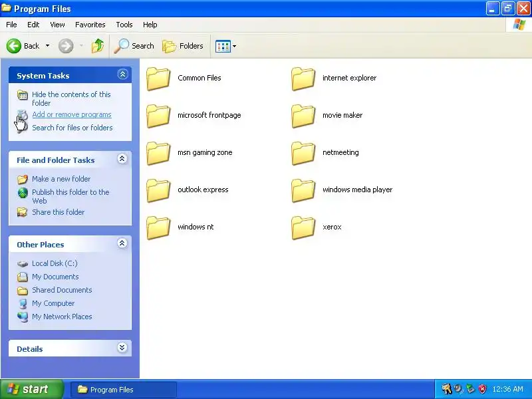Click Search for files or folders link
Viewport: 532px width, 399px height.
point(72,128)
